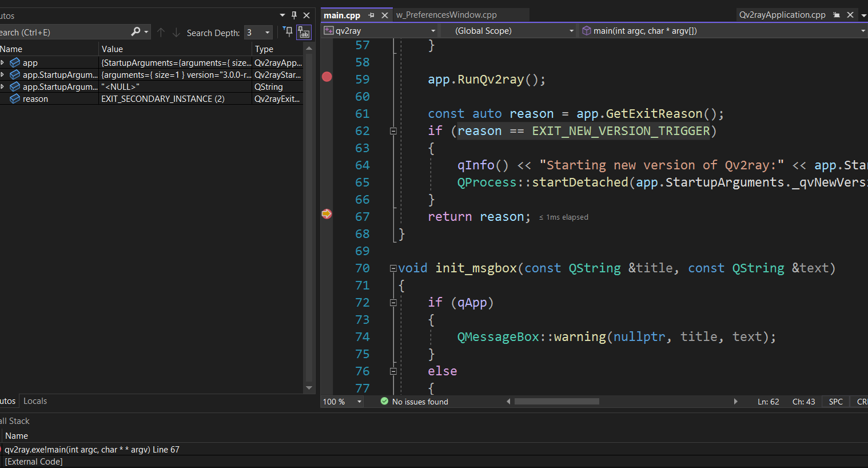Toggle pin on the main.cpp tab
The image size is (868, 468).
coord(371,15)
